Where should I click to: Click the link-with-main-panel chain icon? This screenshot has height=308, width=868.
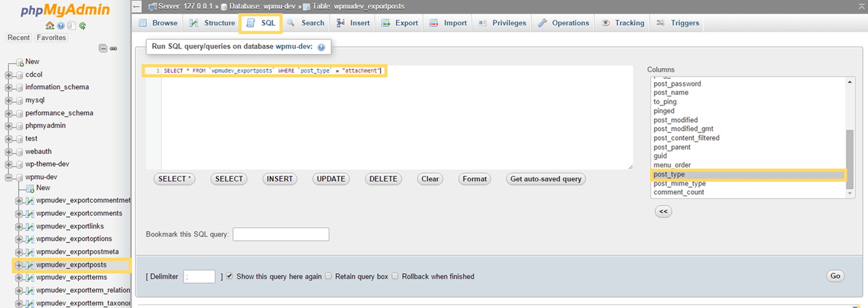click(113, 48)
